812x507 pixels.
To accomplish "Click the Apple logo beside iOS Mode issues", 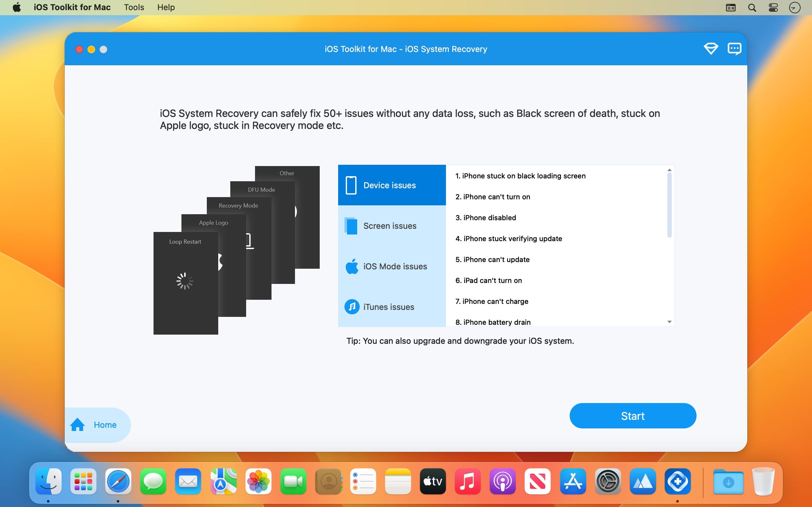I will pos(352,266).
